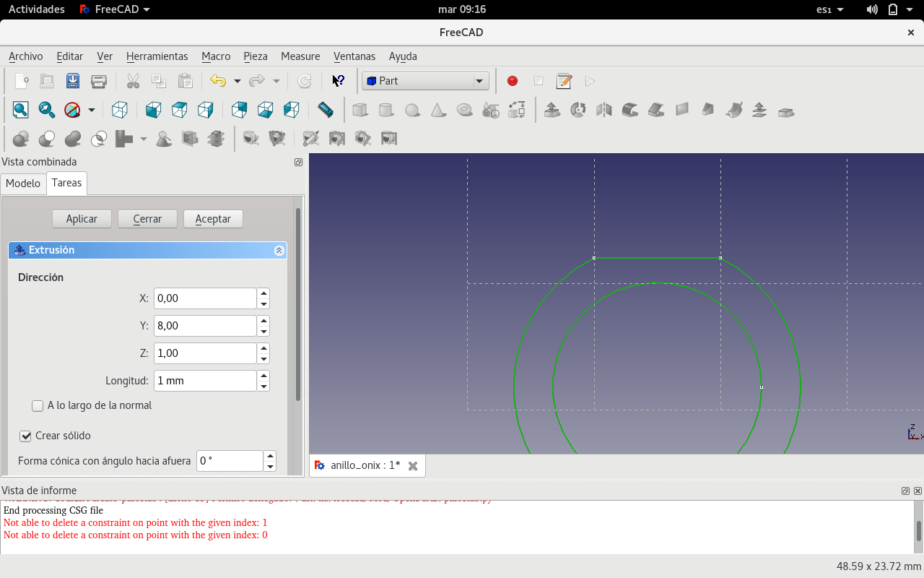Open the Part workbench selector dropdown
Screen dimensions: 924x578
tap(425, 81)
